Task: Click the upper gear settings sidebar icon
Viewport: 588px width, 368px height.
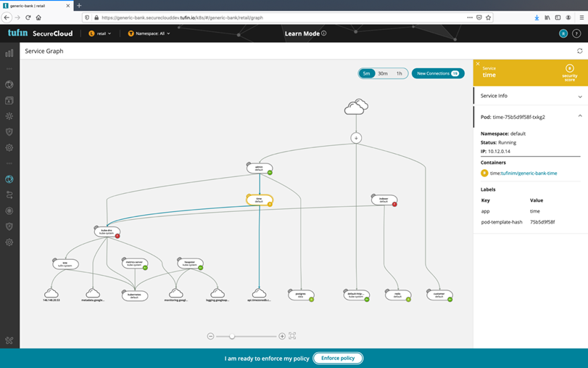Action: [x=9, y=147]
